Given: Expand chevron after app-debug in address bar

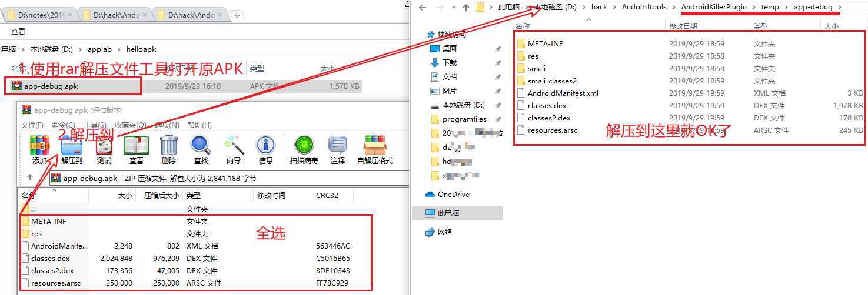Looking at the screenshot, I should [840, 7].
